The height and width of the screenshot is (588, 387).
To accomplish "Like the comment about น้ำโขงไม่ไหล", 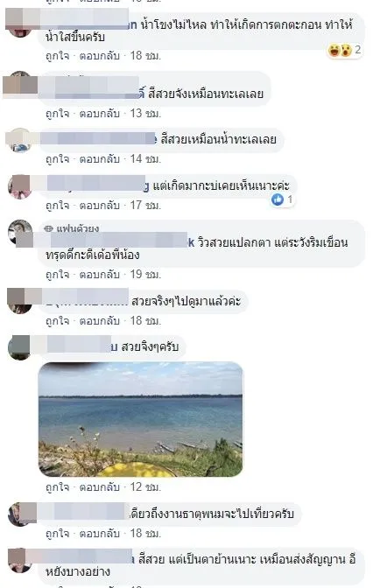I will point(58,56).
